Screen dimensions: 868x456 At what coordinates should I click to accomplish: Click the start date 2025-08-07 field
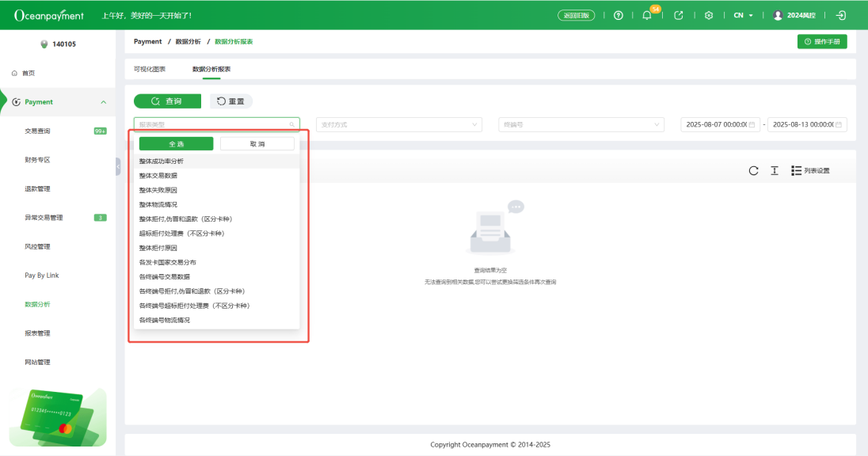pos(720,124)
